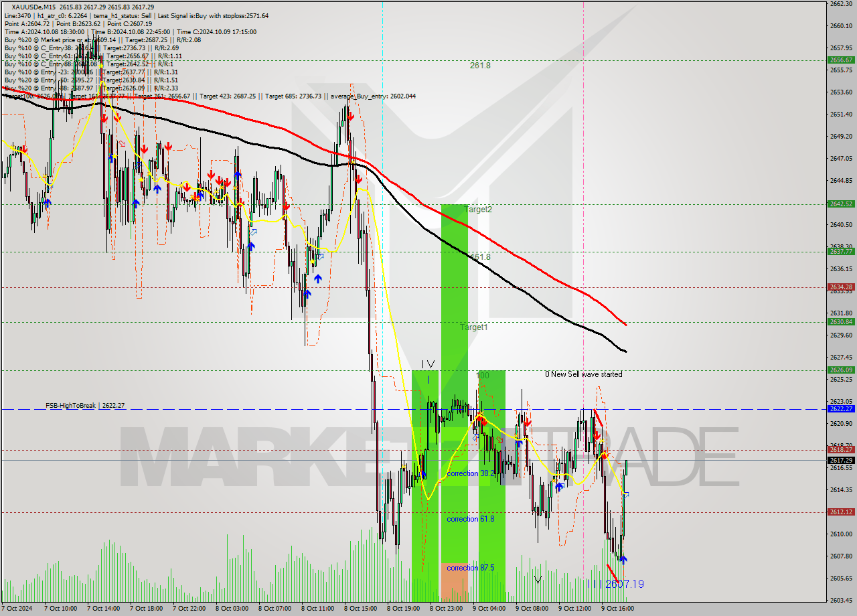The image size is (857, 616).
Task: Click the 'correction 87.5' label
Action: point(471,568)
